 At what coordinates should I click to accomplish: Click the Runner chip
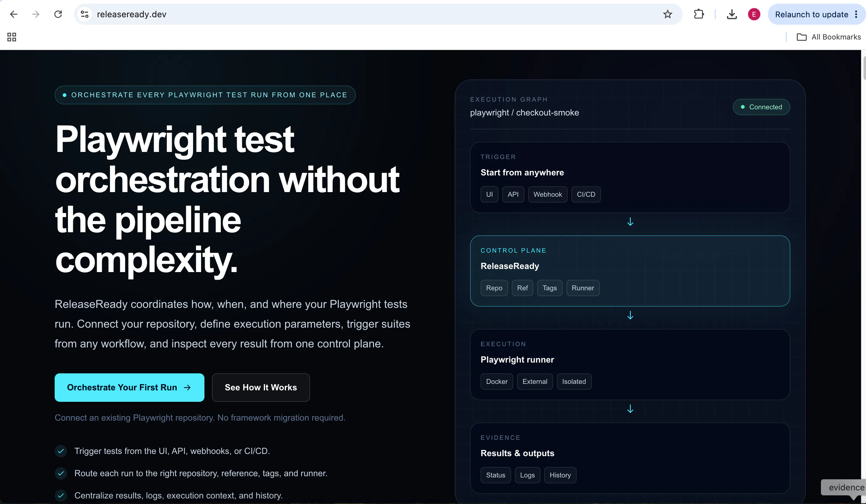point(583,288)
